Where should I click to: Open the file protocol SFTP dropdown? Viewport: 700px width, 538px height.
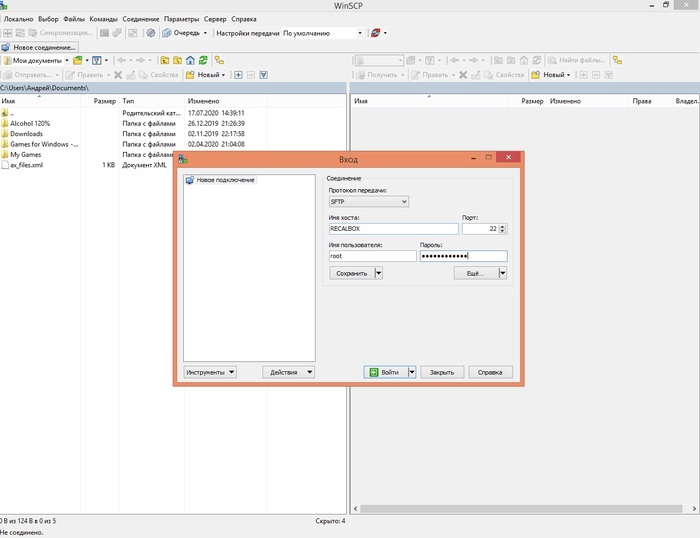click(368, 202)
